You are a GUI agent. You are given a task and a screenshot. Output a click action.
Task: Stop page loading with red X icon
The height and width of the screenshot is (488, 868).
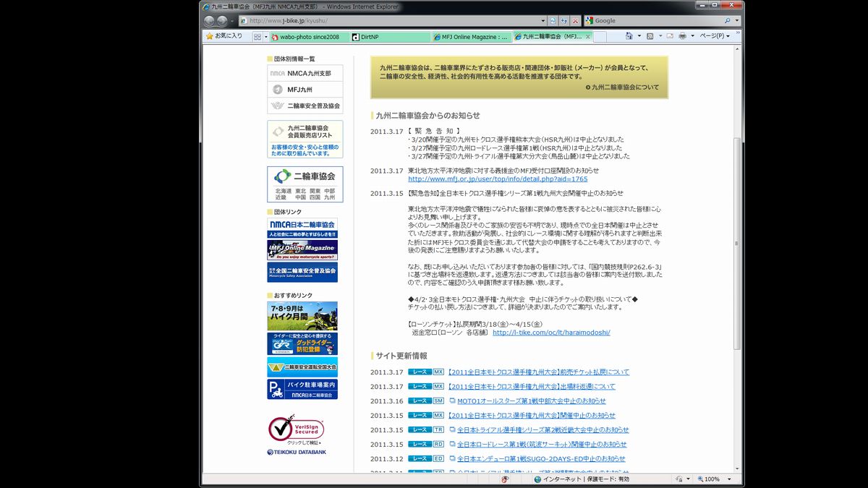(575, 21)
